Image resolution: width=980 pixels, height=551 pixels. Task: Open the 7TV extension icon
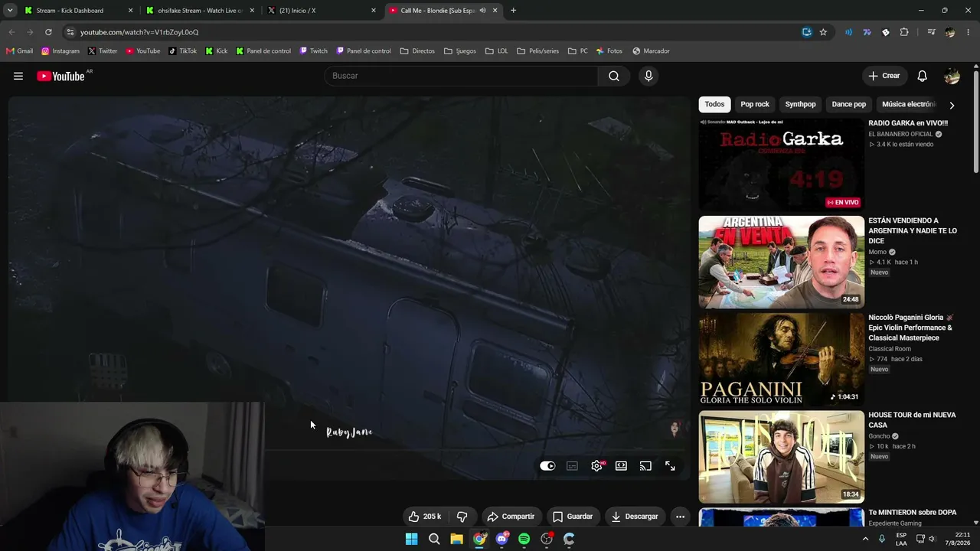tap(867, 32)
